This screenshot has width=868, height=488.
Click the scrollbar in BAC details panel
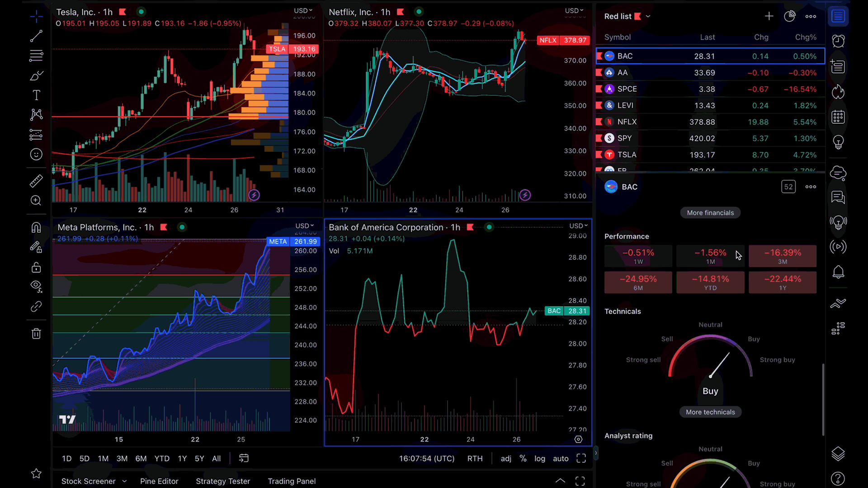point(823,399)
